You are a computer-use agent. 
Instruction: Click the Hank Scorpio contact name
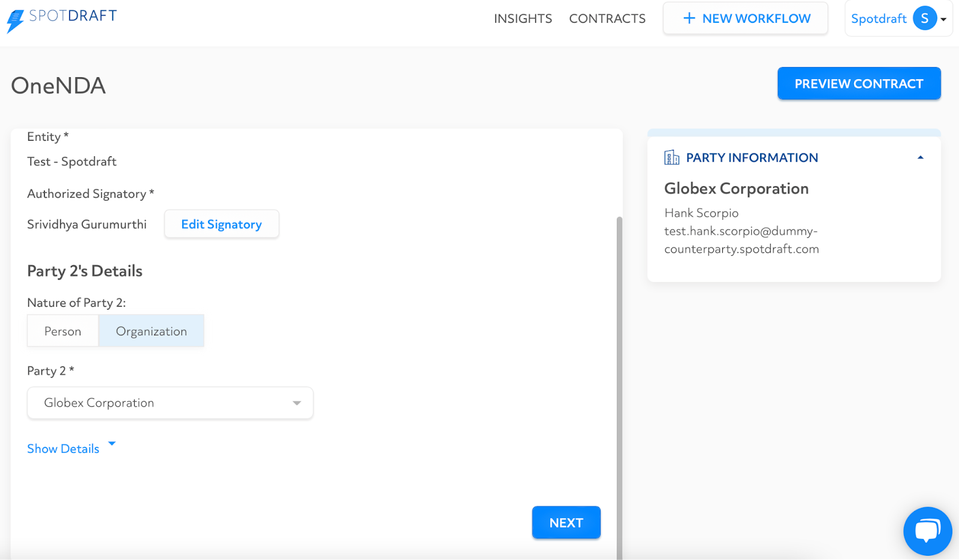[701, 213]
